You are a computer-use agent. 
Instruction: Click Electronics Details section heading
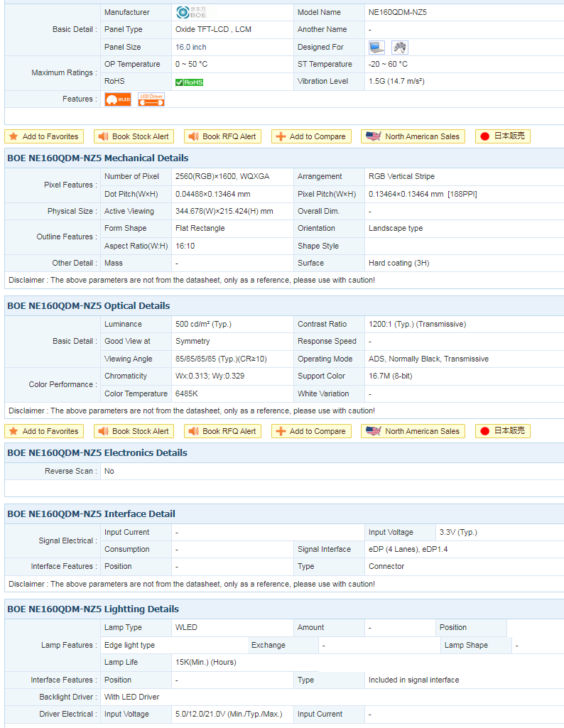pos(97,452)
